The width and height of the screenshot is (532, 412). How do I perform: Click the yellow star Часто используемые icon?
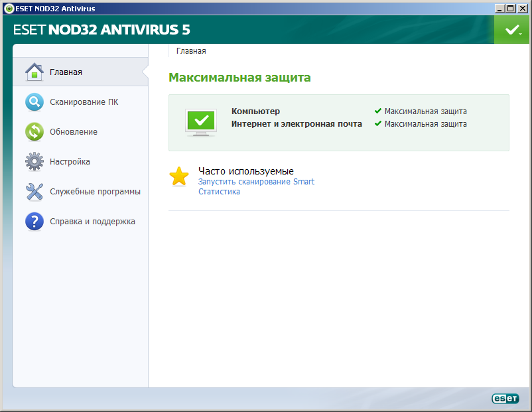tap(179, 176)
